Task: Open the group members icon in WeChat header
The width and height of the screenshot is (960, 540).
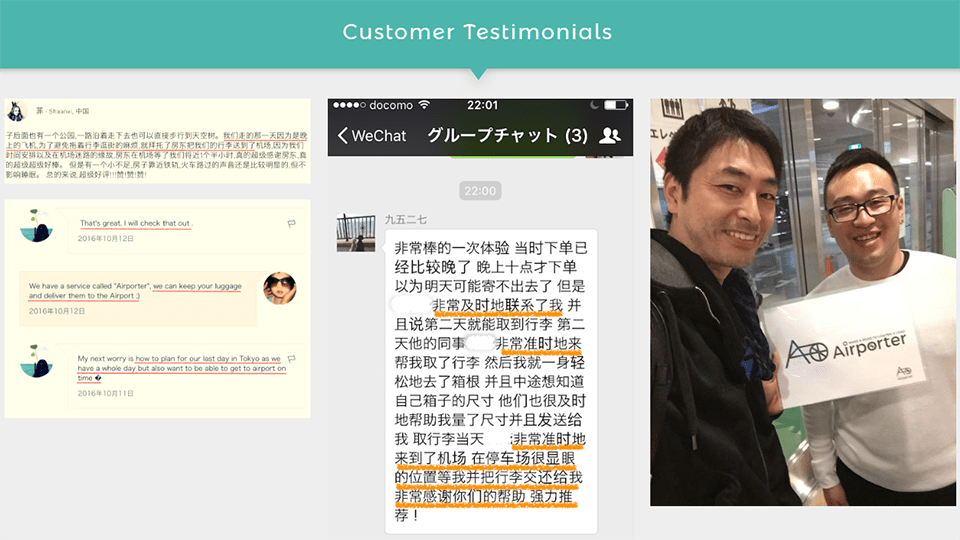Action: coord(610,135)
